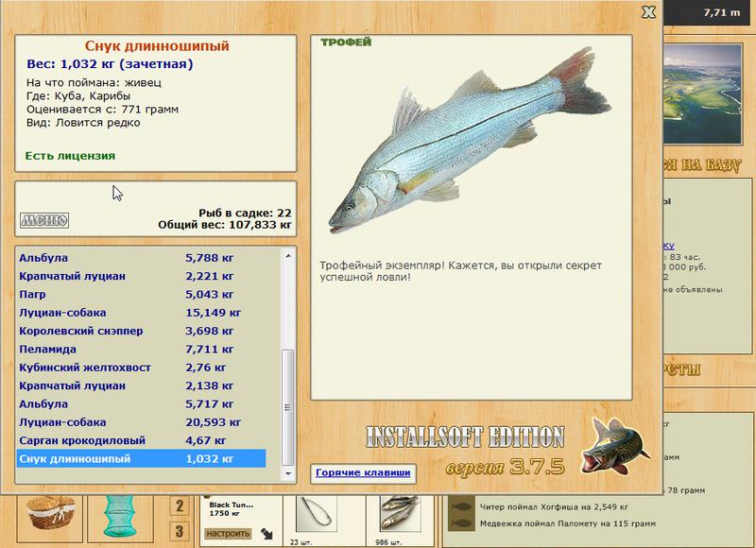The image size is (756, 548).
Task: Click the Медвежка поймал Паломету message
Action: [568, 523]
